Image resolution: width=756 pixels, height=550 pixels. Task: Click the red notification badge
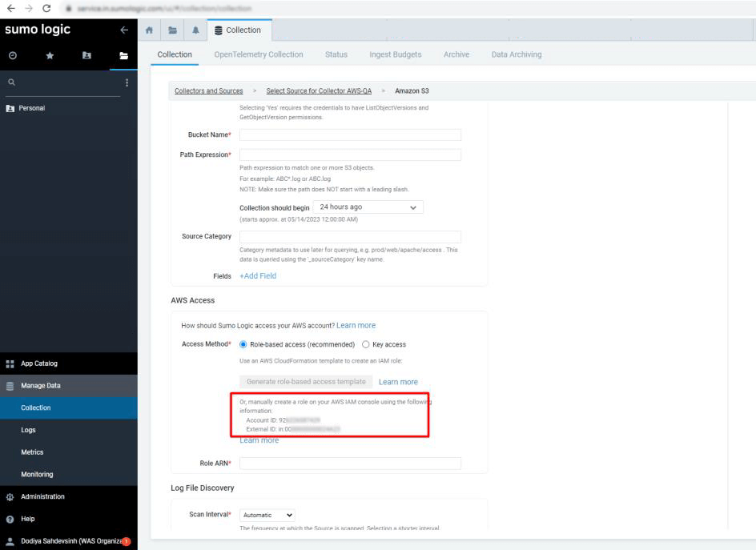[x=126, y=541]
